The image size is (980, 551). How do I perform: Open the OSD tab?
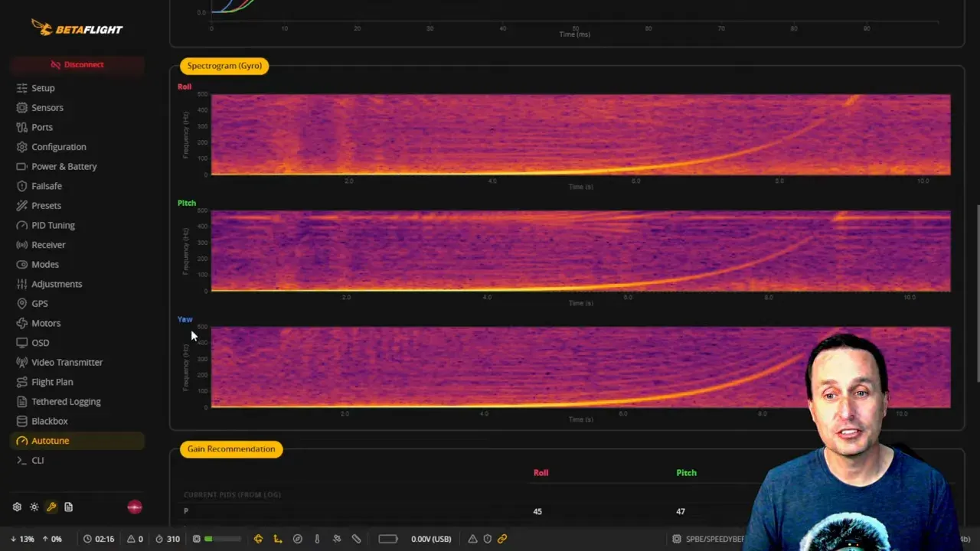(77, 343)
